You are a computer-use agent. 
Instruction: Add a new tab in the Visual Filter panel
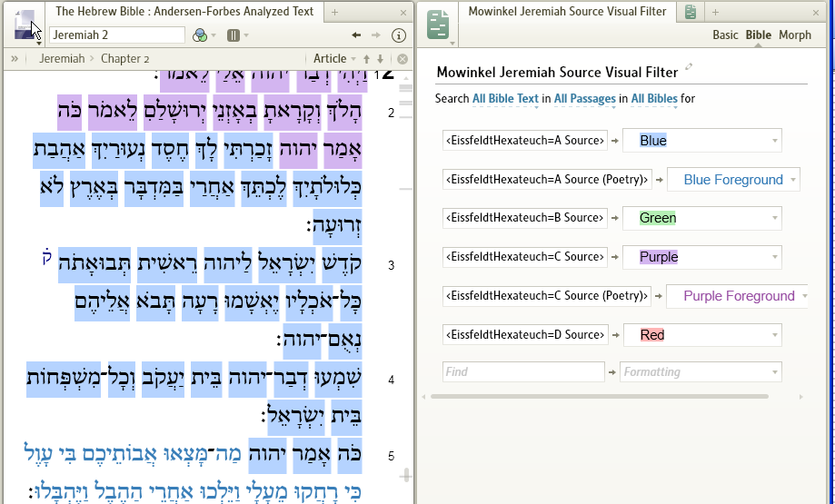tap(715, 12)
